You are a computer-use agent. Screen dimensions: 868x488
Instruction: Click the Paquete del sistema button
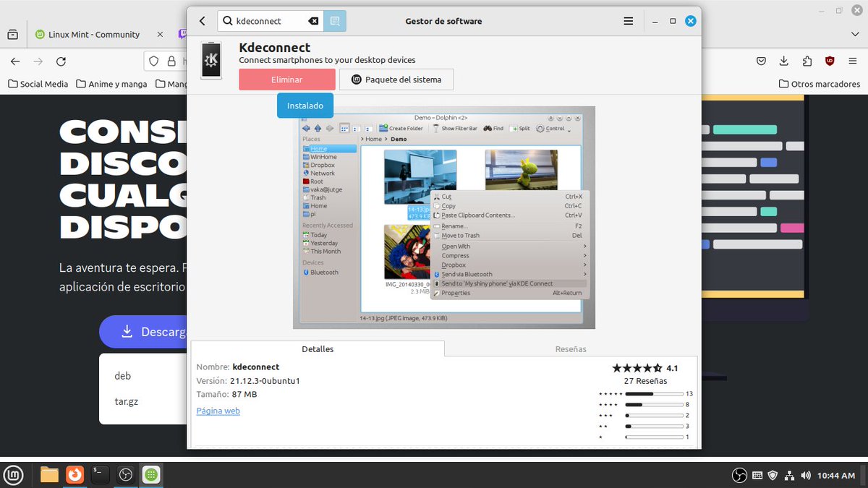pos(396,80)
